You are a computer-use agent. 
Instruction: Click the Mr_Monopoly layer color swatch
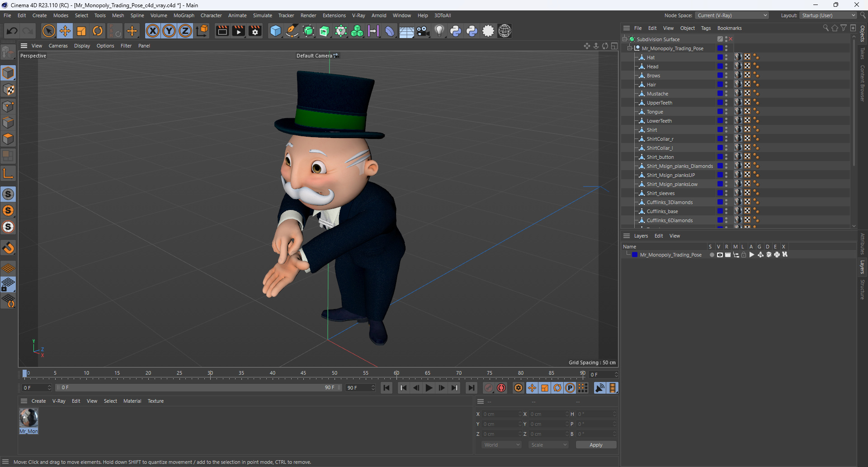(635, 255)
